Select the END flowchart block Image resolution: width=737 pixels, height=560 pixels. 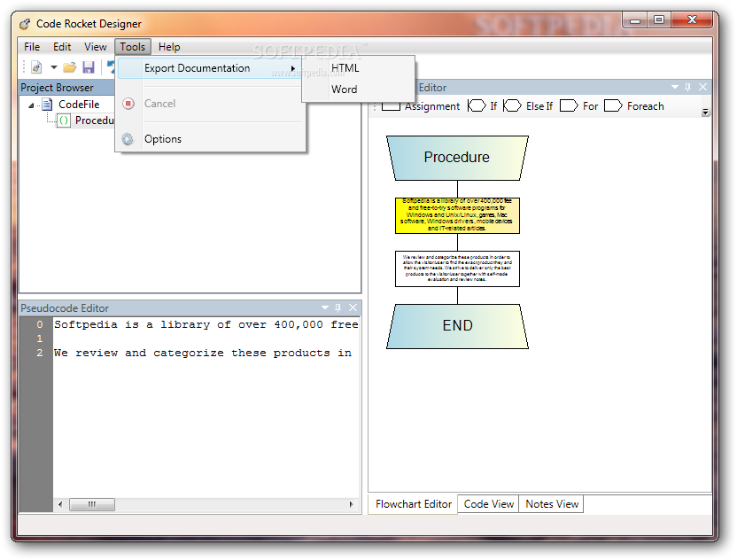coord(457,326)
